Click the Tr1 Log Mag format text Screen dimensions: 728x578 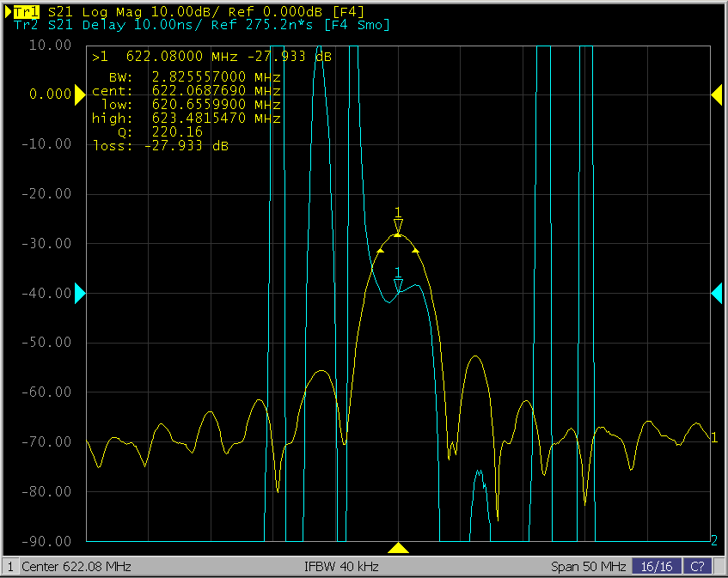(x=112, y=11)
